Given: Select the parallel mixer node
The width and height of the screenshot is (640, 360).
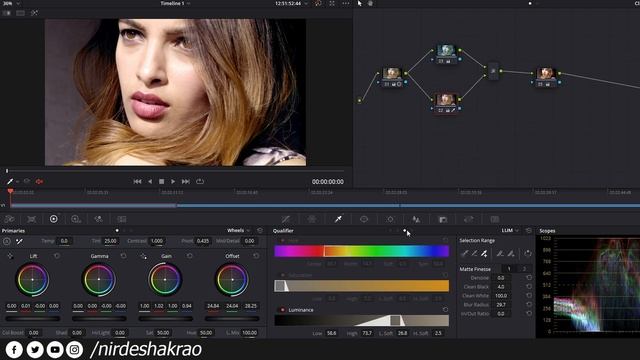Looking at the screenshot, I should (493, 71).
